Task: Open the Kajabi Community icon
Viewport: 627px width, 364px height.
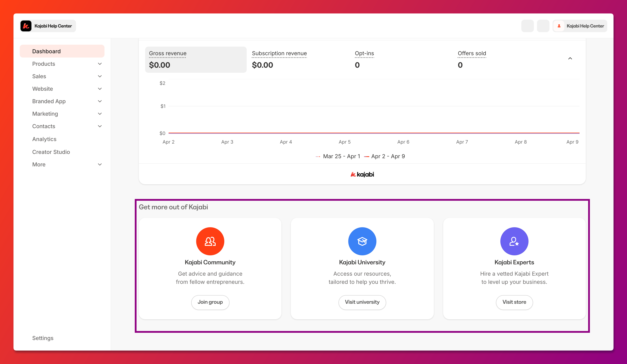Action: tap(210, 241)
